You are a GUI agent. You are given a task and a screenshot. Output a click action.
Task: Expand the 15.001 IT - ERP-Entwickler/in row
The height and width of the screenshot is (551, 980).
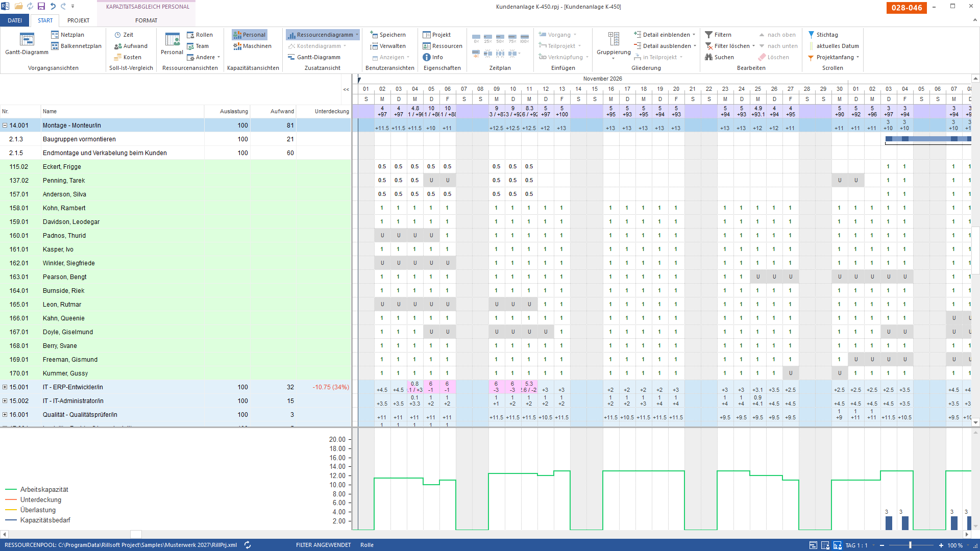tap(5, 387)
